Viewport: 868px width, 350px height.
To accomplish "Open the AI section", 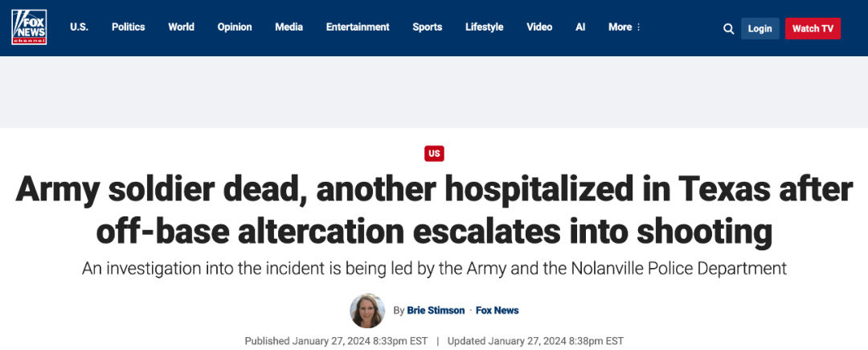I will pos(580,27).
